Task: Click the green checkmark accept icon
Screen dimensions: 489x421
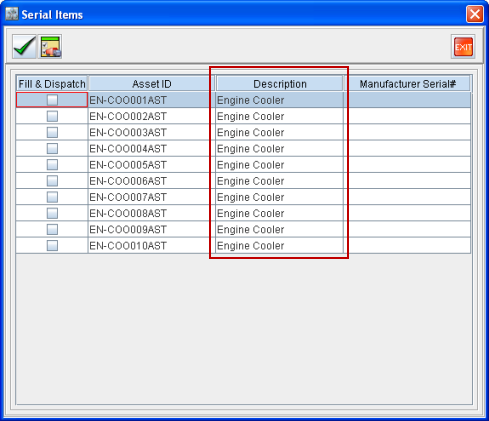Action: [24, 47]
